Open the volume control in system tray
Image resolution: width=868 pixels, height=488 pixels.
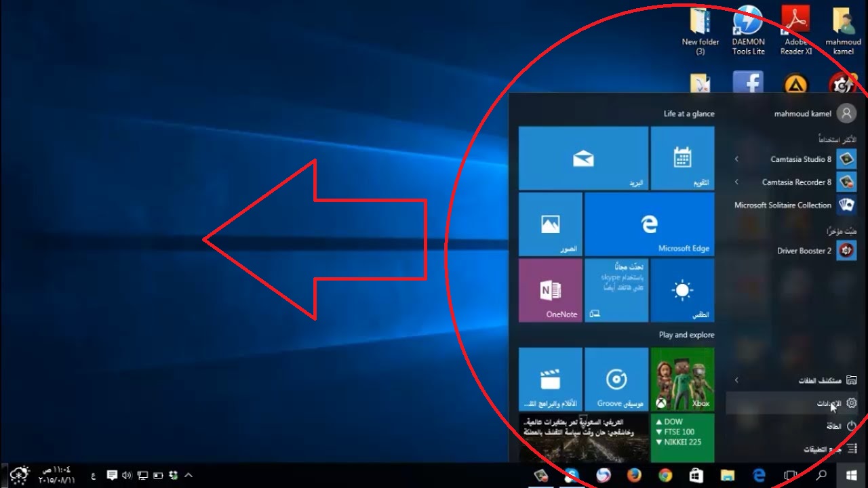coord(127,476)
